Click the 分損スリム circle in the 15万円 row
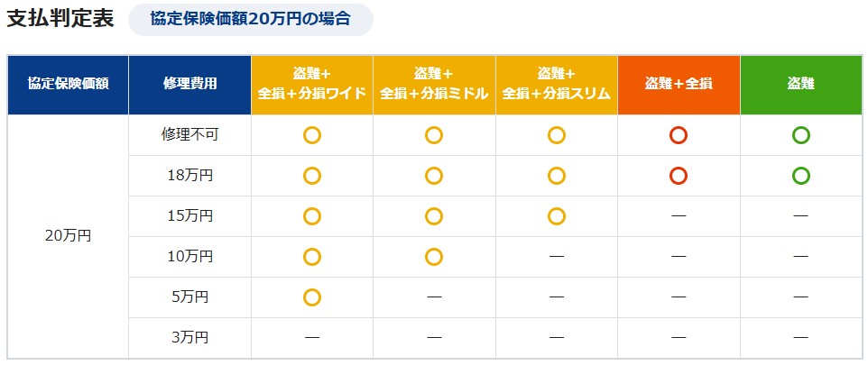 (556, 216)
